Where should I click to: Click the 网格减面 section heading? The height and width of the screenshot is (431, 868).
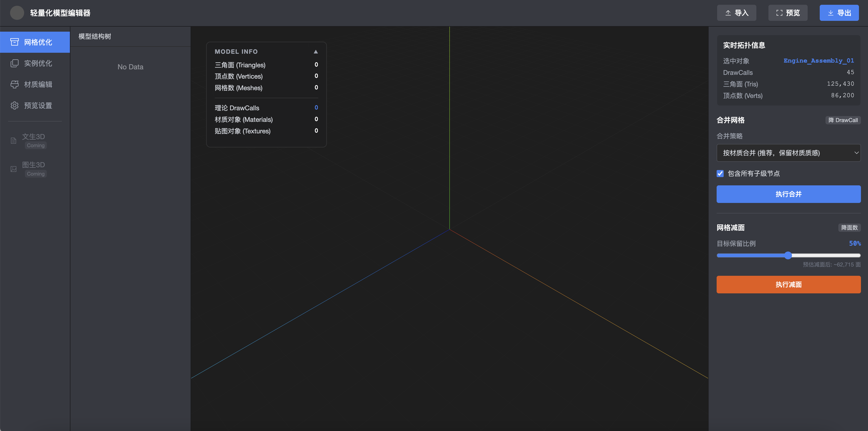[x=730, y=228]
